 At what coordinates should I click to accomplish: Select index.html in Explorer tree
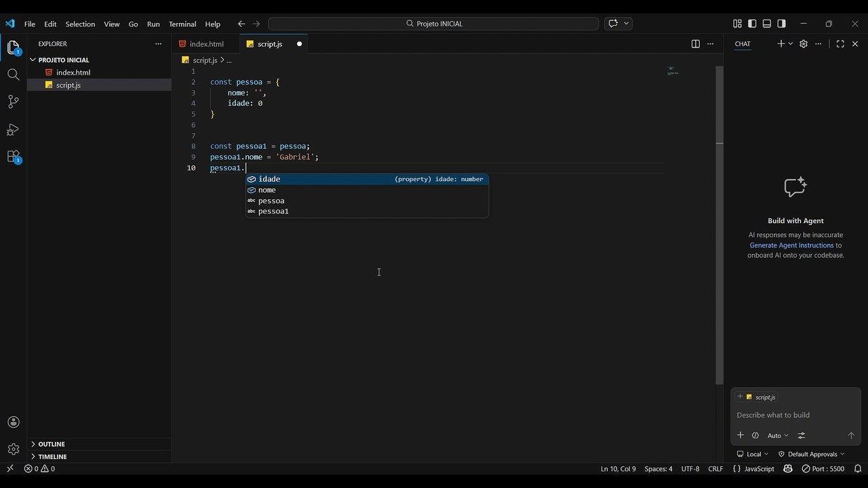[x=99, y=73]
